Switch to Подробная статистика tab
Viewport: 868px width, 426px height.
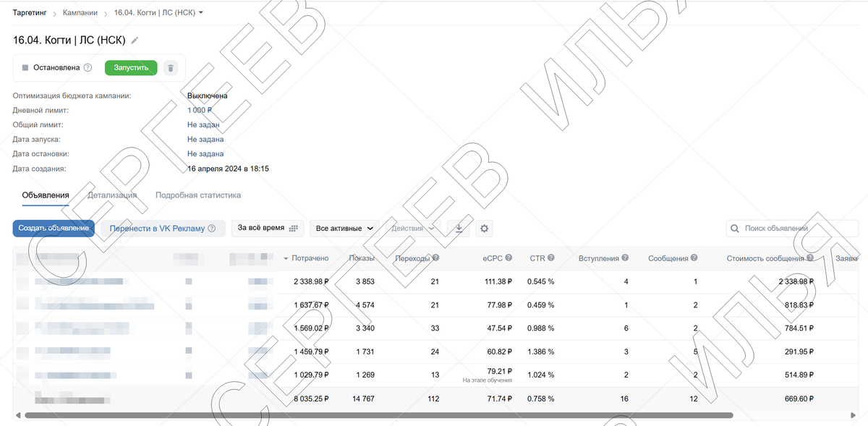198,195
